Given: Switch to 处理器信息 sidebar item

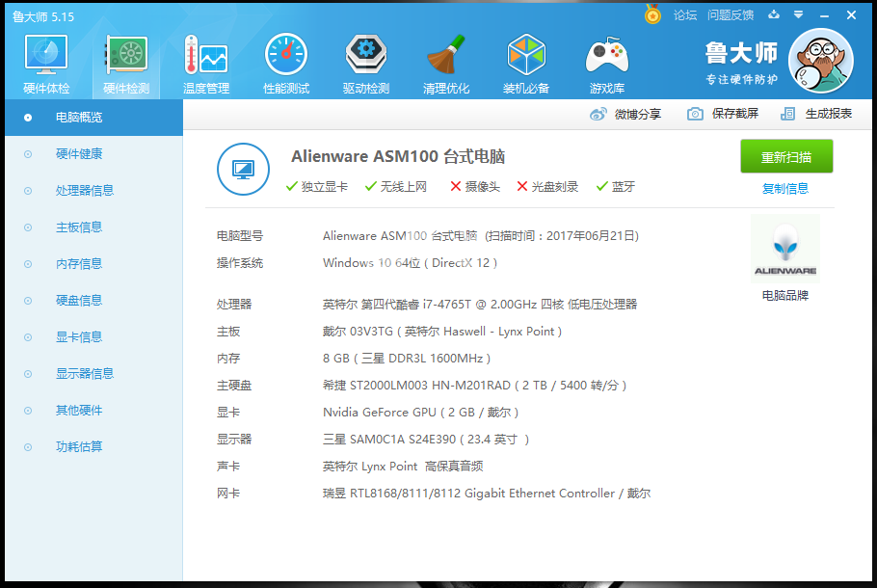Looking at the screenshot, I should coord(85,191).
